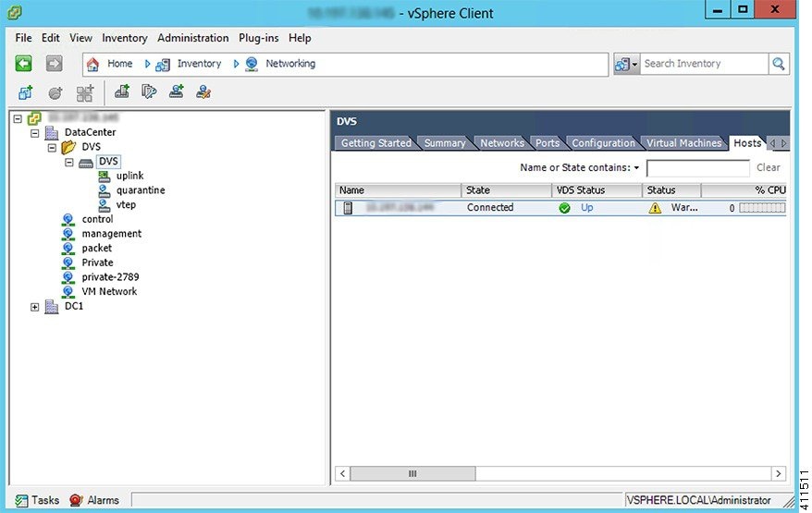Click the host icon in the hosts table row
The image size is (812, 513).
point(348,208)
